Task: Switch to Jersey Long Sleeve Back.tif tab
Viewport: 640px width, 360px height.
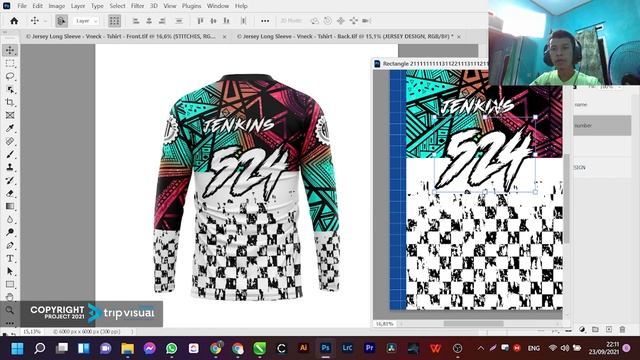Action: pyautogui.click(x=345, y=36)
